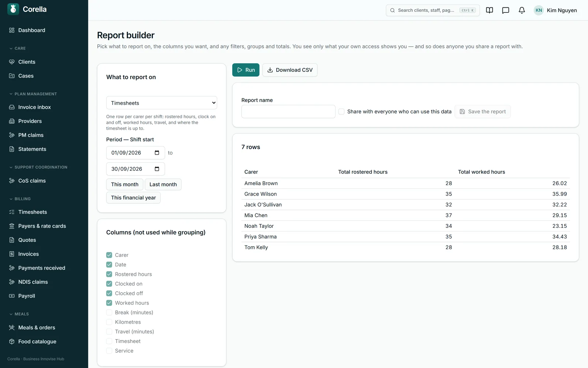
Task: Collapse the CARE sidebar section
Action: [x=17, y=48]
